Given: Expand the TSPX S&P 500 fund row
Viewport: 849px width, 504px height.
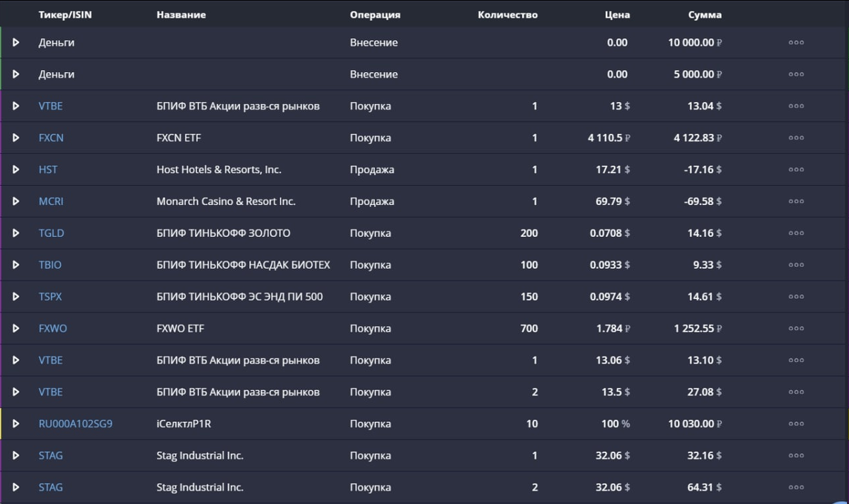Looking at the screenshot, I should pos(16,297).
